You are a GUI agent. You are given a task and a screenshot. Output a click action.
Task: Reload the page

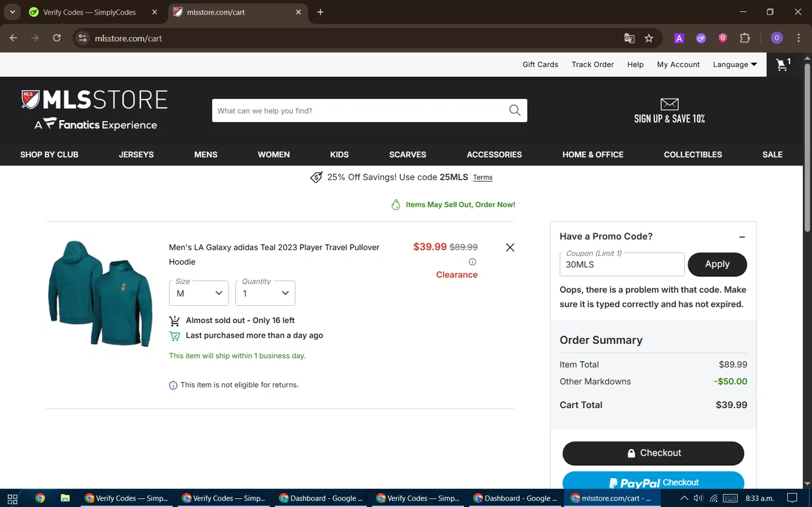(57, 38)
